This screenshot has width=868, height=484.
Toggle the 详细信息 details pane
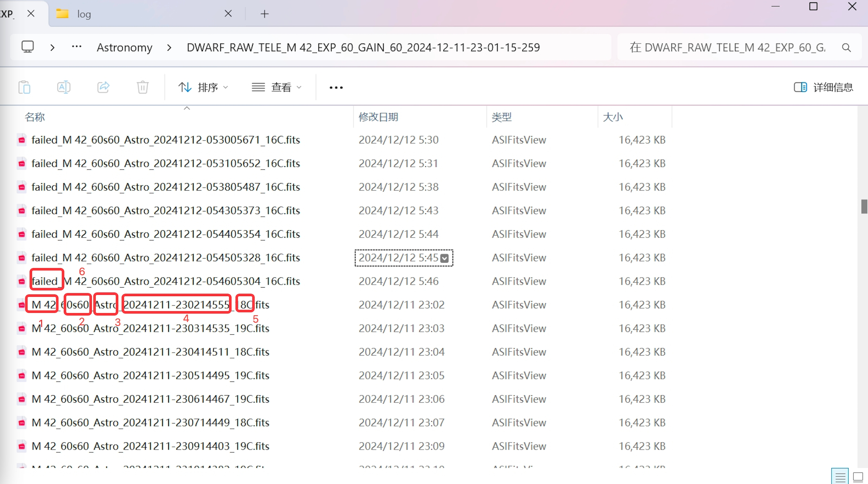tap(823, 87)
